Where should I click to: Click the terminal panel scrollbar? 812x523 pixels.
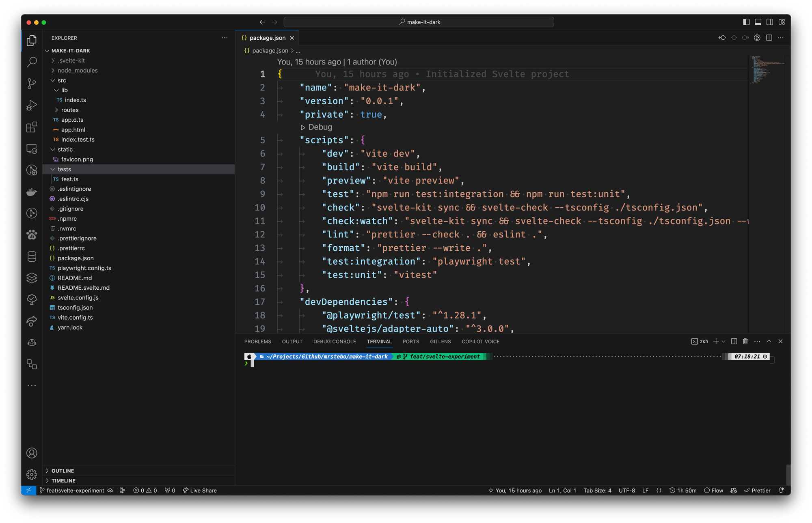coord(788,475)
